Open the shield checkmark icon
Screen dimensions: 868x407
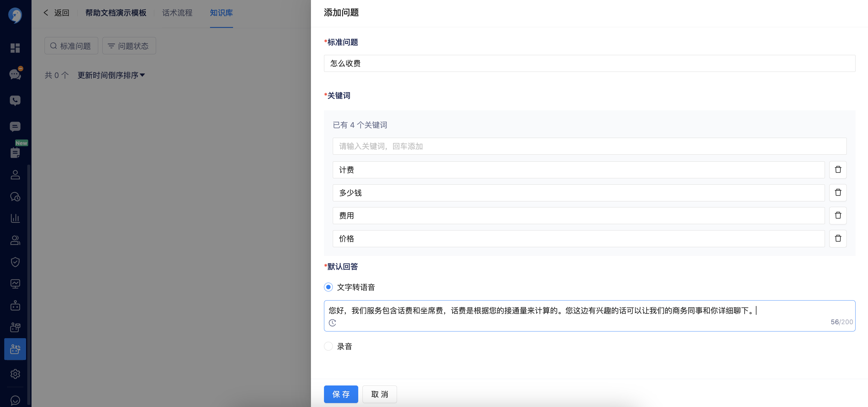pos(15,262)
